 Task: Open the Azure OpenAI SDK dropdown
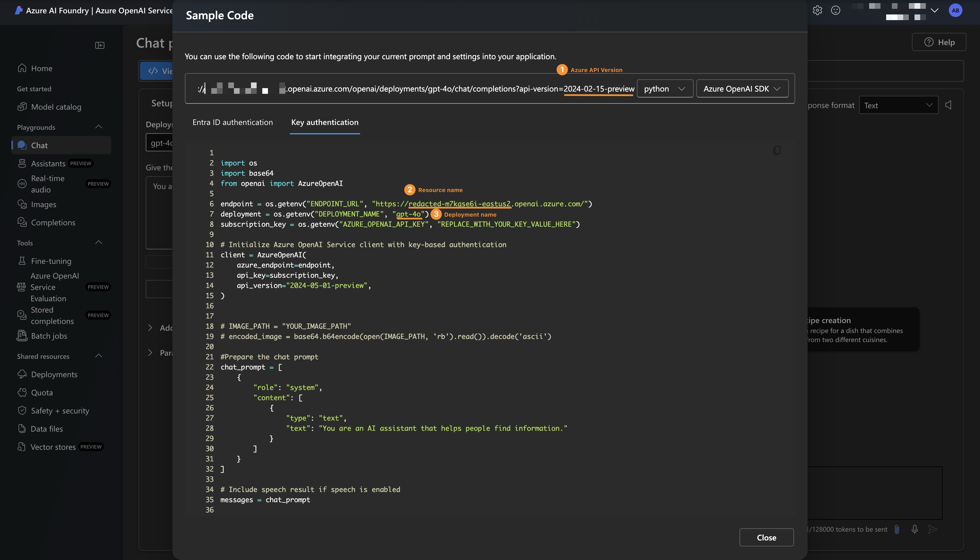742,89
